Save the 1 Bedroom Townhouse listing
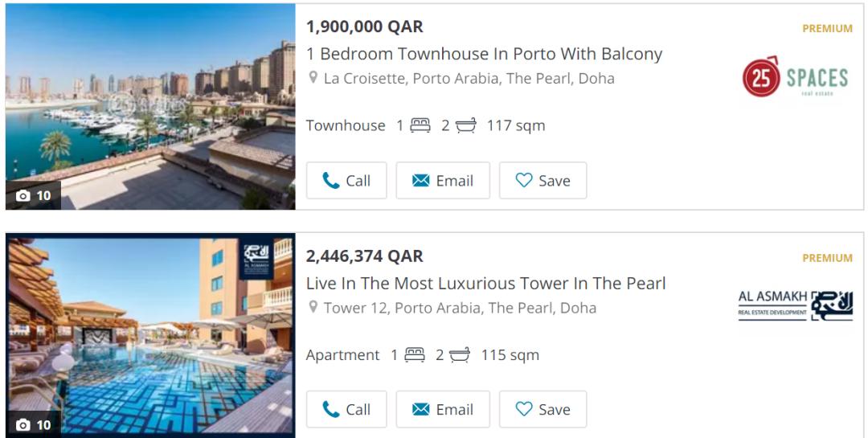This screenshot has width=868, height=438. tap(542, 181)
